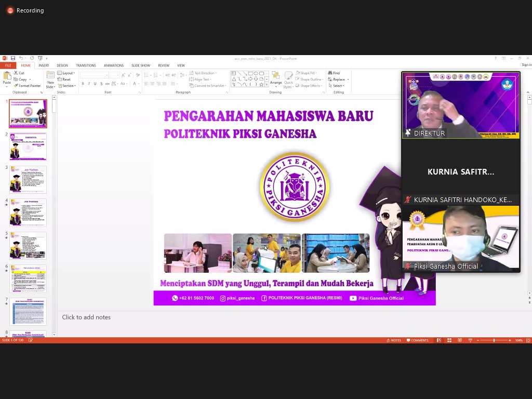The width and height of the screenshot is (532, 399).
Task: Open the font color picker
Action: [x=136, y=84]
